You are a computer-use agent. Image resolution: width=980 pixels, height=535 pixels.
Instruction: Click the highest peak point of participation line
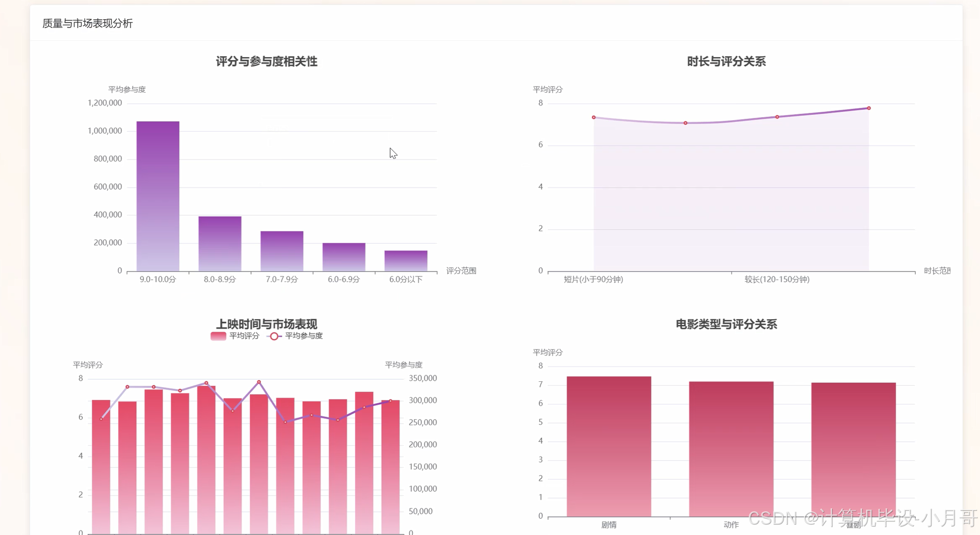coord(259,382)
